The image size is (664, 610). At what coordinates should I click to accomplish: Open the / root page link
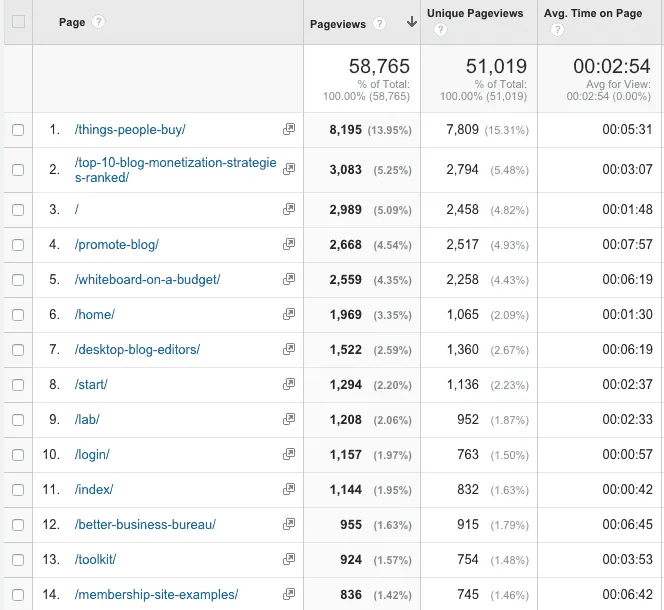(77, 209)
